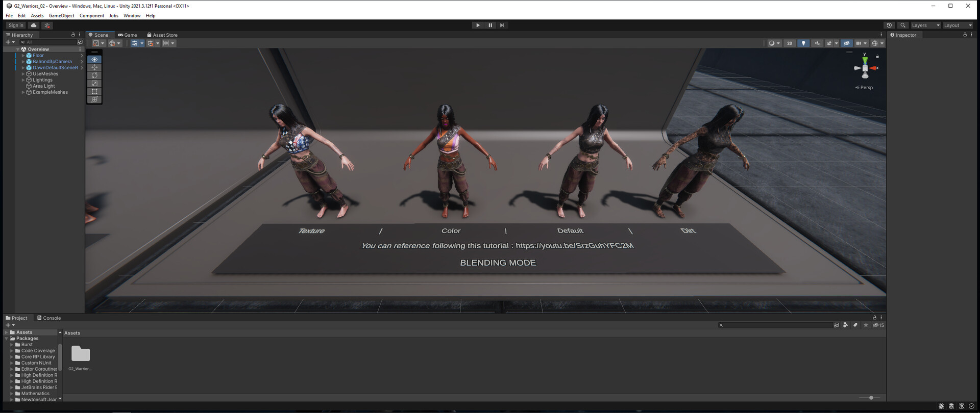Click the search-by-label tag icon
Image resolution: width=980 pixels, height=413 pixels.
click(855, 325)
